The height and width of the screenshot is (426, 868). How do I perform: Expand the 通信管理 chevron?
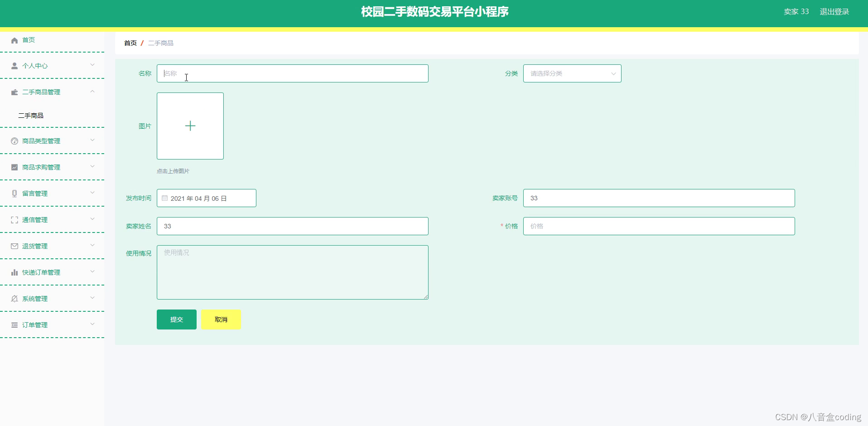point(92,219)
